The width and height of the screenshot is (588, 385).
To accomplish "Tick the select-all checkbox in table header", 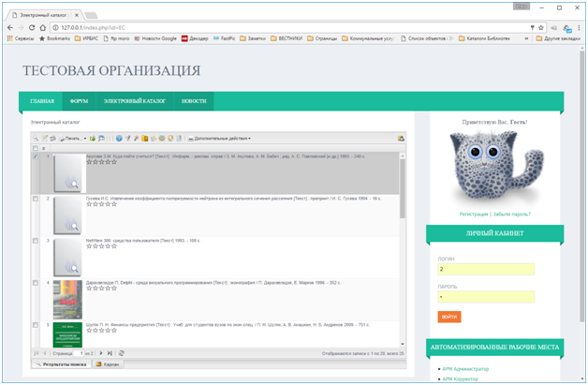I will pos(36,149).
